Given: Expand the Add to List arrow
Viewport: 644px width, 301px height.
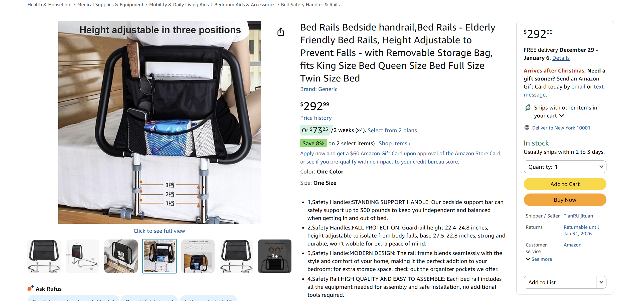Looking at the screenshot, I should (601, 282).
